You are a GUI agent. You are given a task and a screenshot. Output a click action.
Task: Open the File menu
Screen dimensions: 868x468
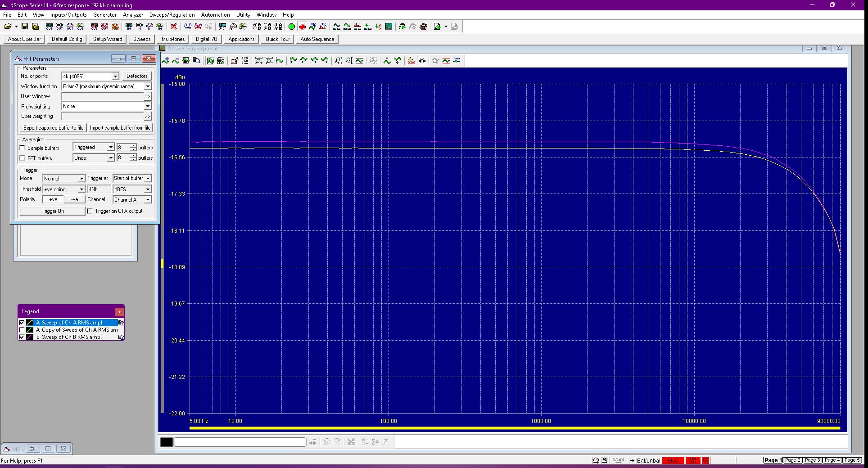click(x=7, y=15)
